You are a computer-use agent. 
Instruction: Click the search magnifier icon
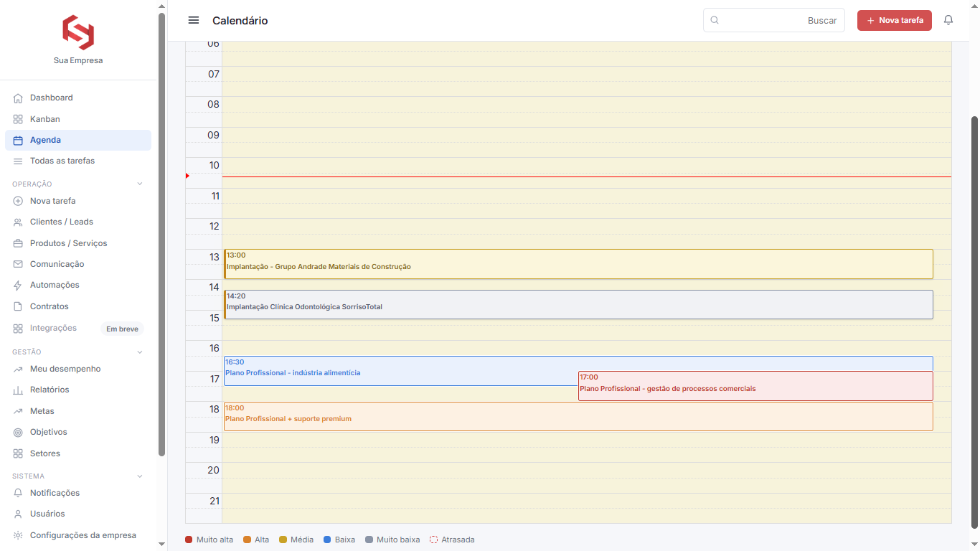[715, 20]
